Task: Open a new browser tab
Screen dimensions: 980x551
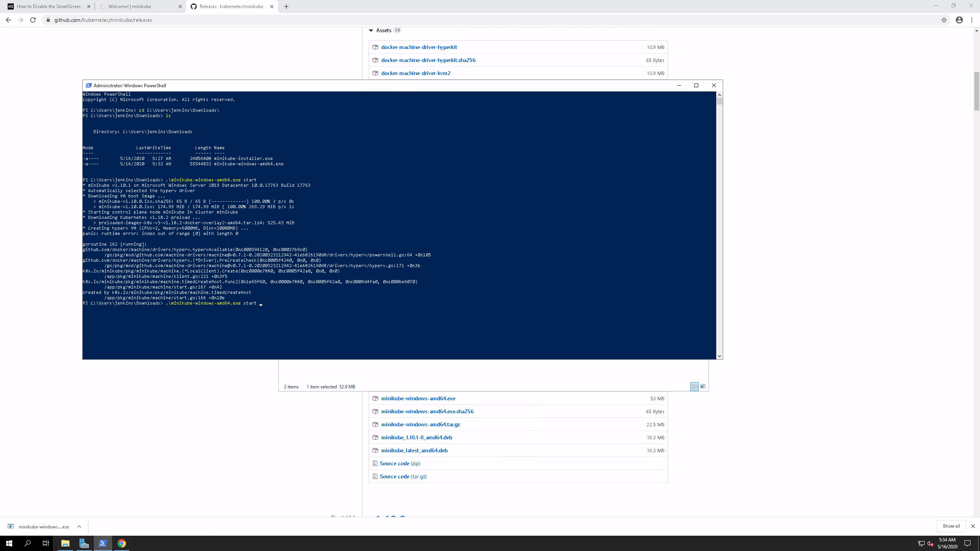Action: point(286,7)
